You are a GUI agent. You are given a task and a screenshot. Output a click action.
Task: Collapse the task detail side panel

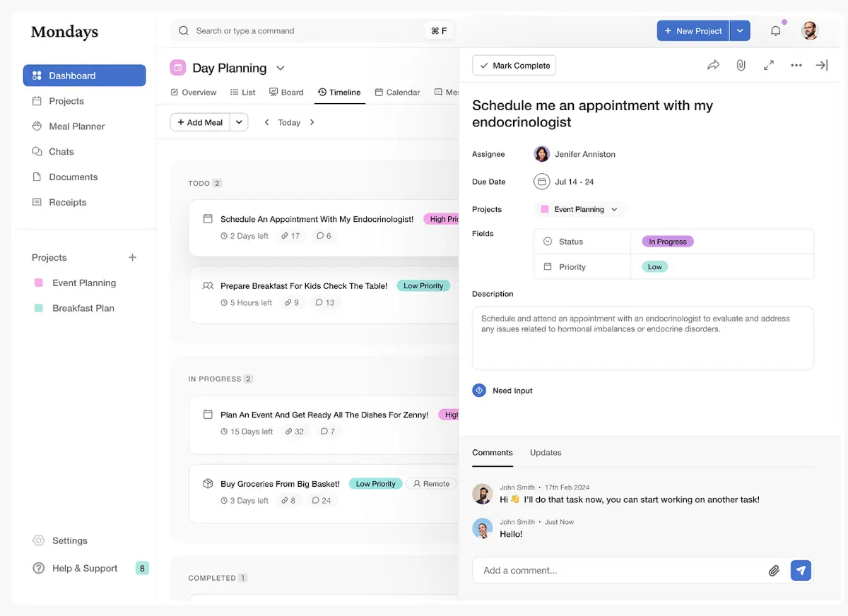coord(822,65)
